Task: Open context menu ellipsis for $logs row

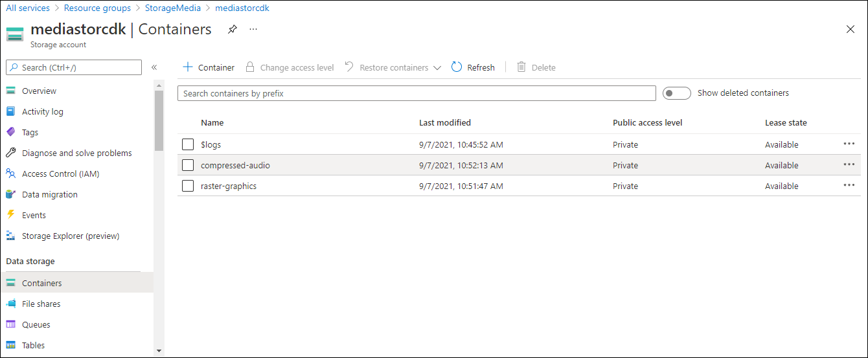Action: click(x=849, y=144)
